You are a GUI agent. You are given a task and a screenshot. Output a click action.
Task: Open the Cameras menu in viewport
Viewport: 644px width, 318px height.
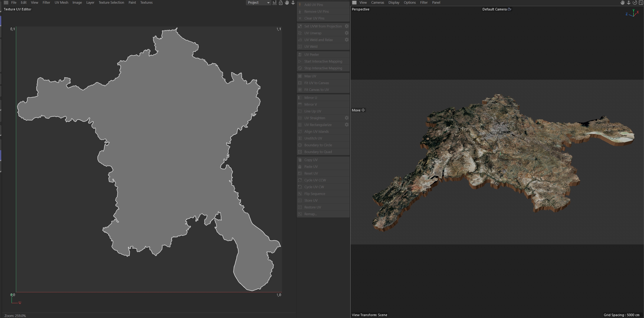click(377, 2)
